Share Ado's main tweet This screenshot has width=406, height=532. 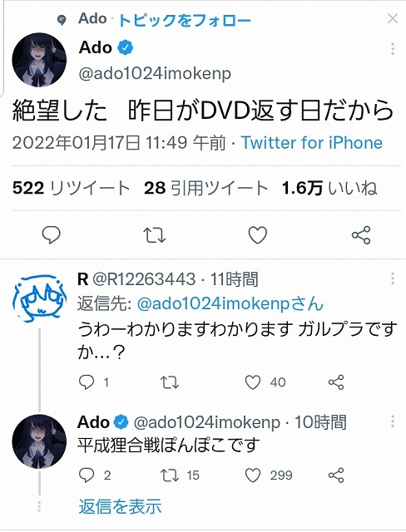coord(361,234)
